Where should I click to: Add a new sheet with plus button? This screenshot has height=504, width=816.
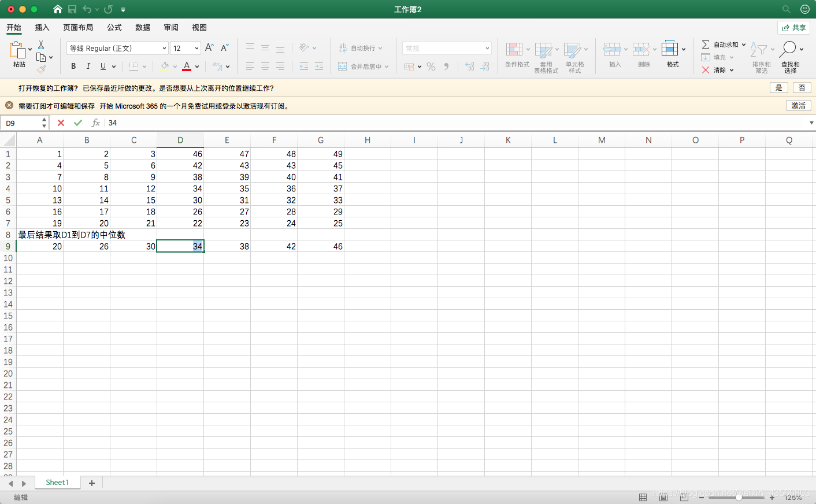pos(91,483)
